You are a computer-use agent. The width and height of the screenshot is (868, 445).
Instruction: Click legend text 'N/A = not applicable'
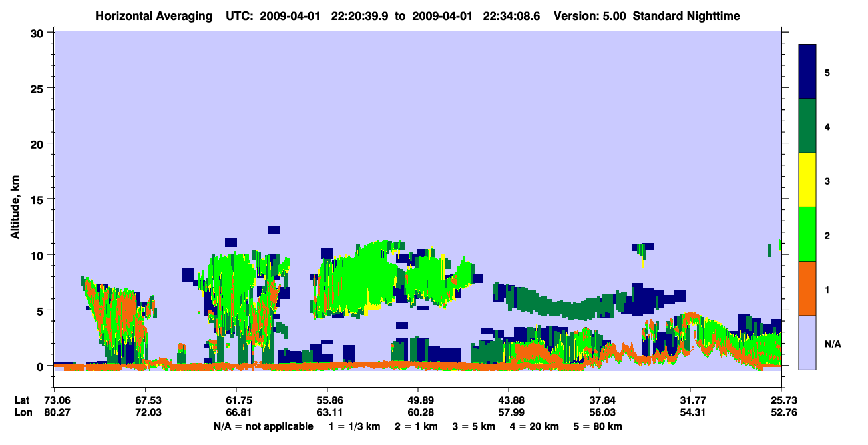263,426
